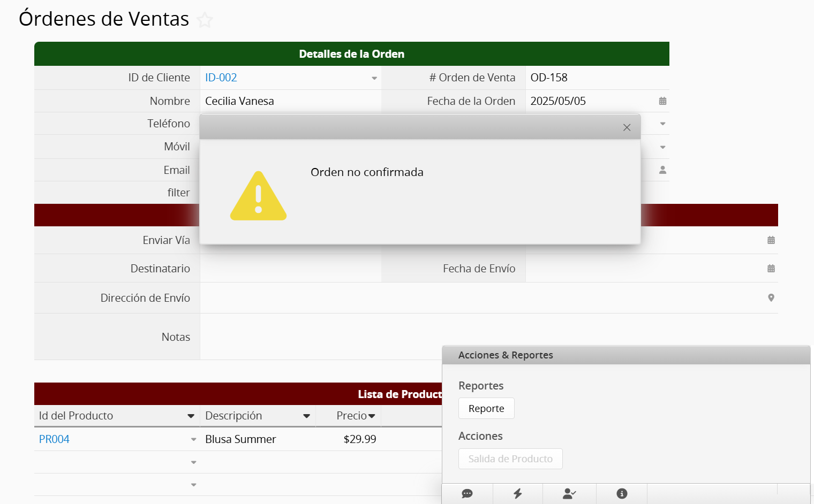Open the PR004 product link
Image resolution: width=814 pixels, height=504 pixels.
click(54, 439)
